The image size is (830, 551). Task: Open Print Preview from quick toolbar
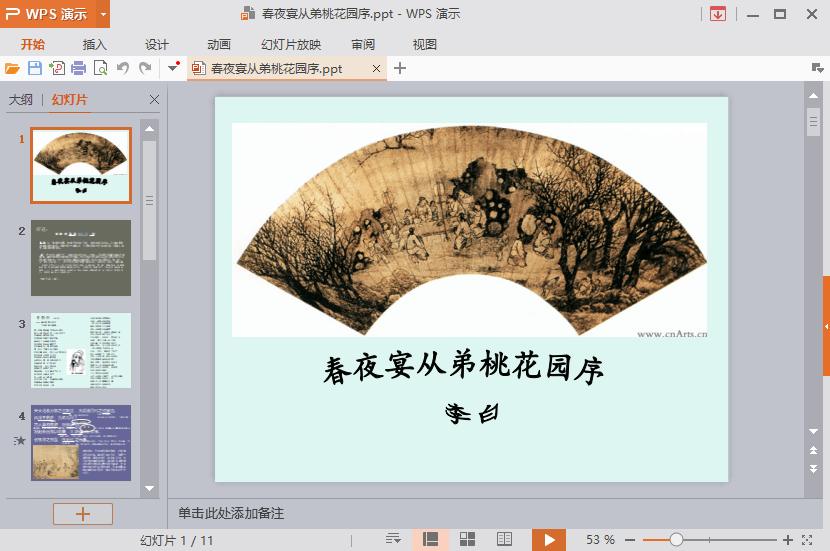pos(100,68)
